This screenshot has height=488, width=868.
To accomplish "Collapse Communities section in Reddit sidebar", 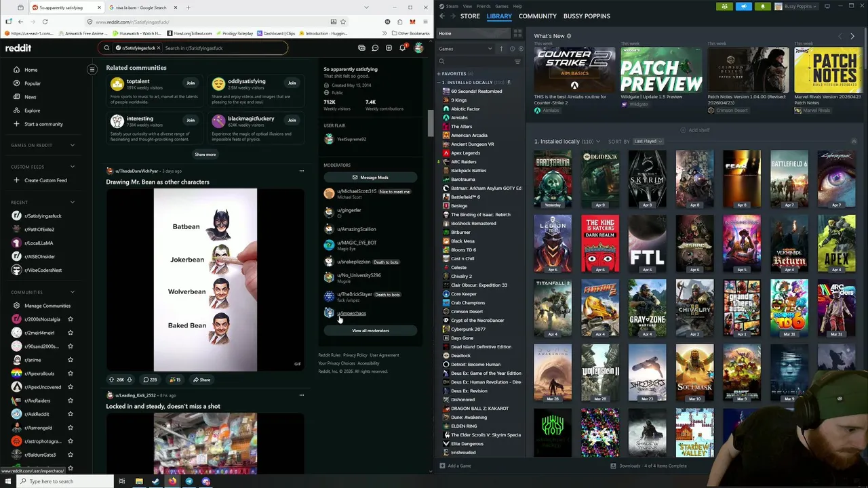I will pos(73,292).
